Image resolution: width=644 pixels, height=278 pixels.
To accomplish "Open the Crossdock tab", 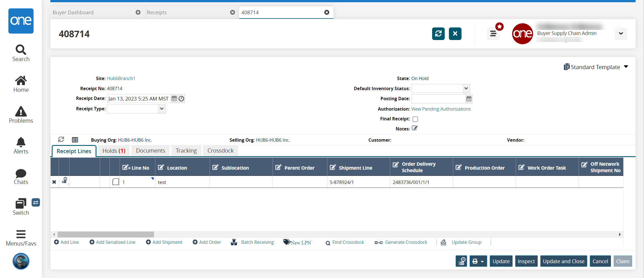I will 221,151.
